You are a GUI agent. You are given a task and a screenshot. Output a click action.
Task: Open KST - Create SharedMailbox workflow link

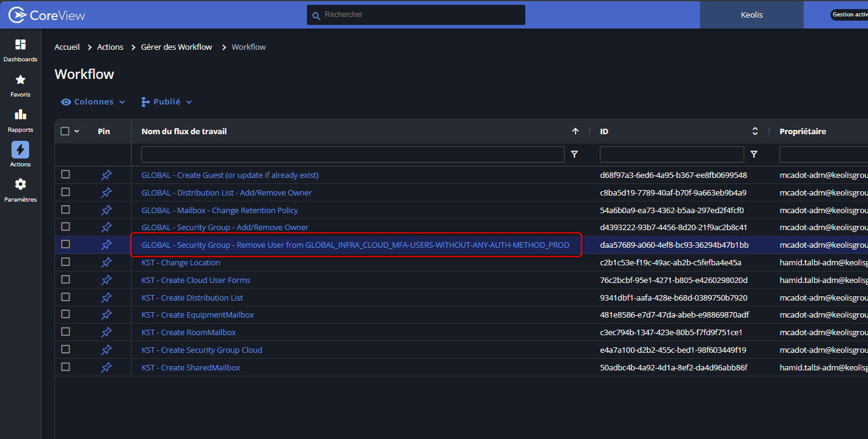click(x=190, y=367)
